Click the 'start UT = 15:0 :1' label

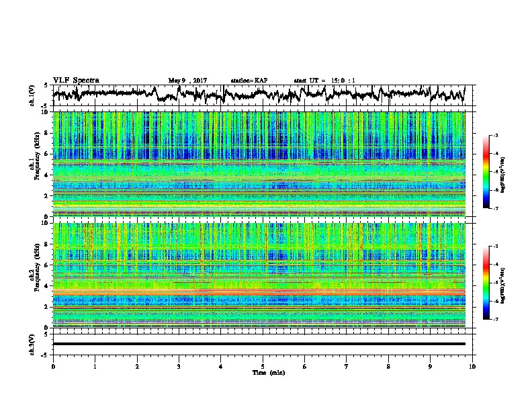point(324,81)
